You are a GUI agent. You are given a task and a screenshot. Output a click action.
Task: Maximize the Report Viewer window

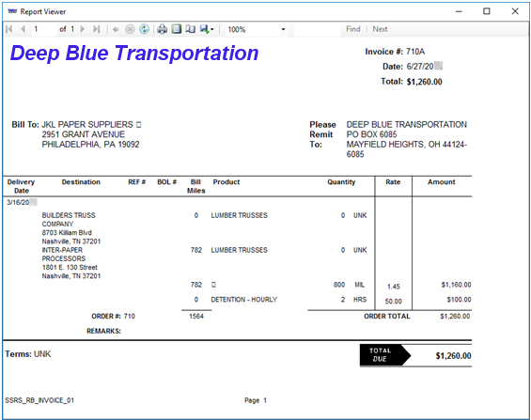[x=487, y=11]
